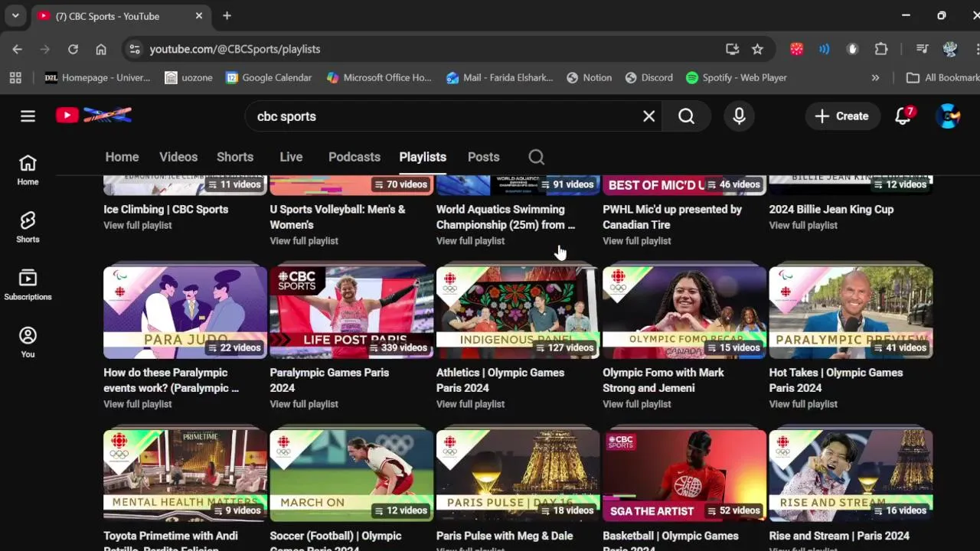The image size is (980, 551).
Task: Open the Notion bookmark
Action: coord(589,77)
